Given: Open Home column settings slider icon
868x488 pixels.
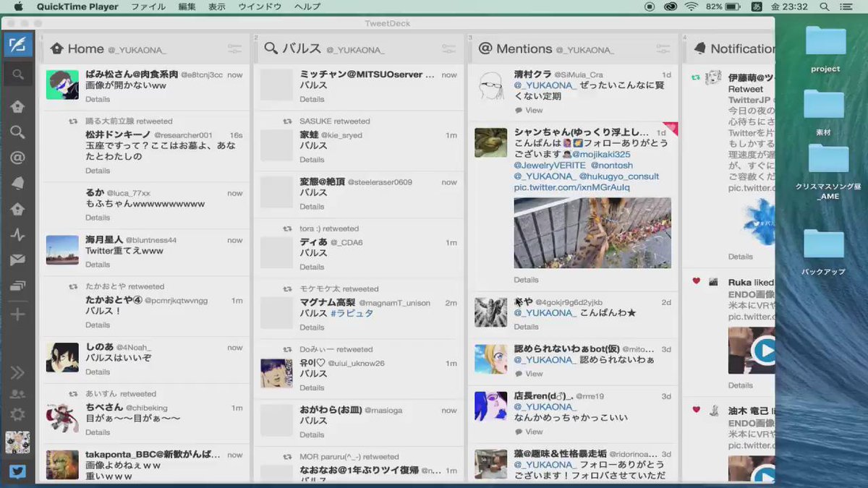Looking at the screenshot, I should (x=235, y=49).
